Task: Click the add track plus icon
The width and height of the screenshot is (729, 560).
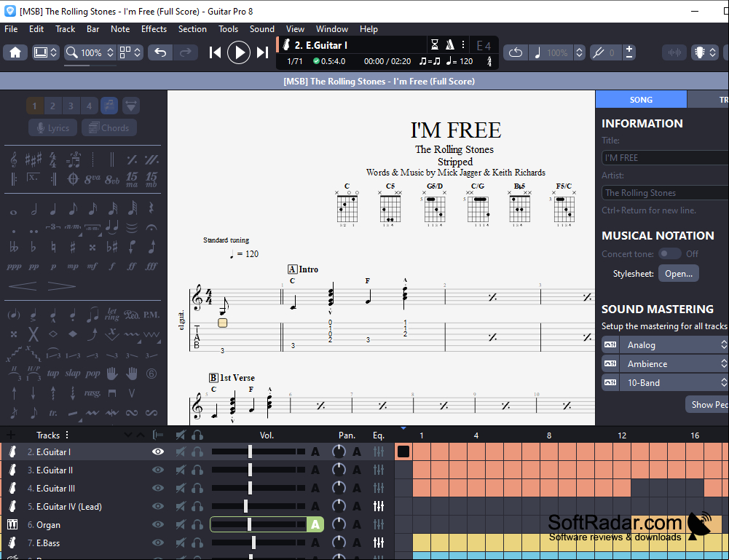Action: (x=11, y=435)
